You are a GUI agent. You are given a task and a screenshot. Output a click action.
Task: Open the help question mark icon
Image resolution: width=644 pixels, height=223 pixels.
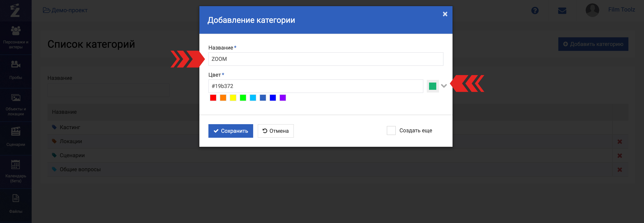pyautogui.click(x=535, y=10)
